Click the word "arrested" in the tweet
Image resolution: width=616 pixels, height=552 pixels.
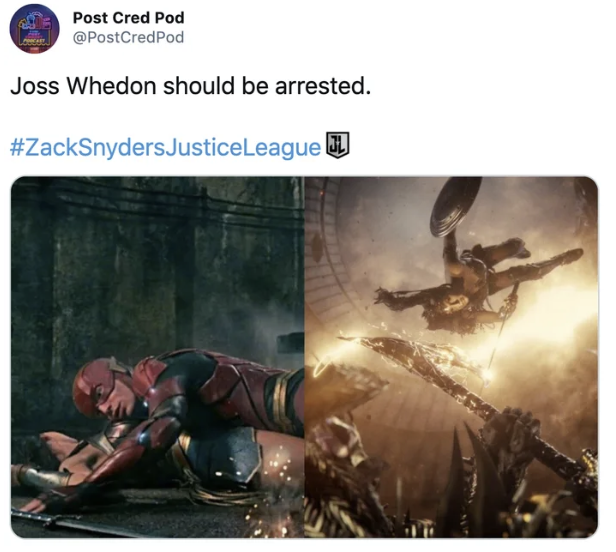click(x=323, y=86)
